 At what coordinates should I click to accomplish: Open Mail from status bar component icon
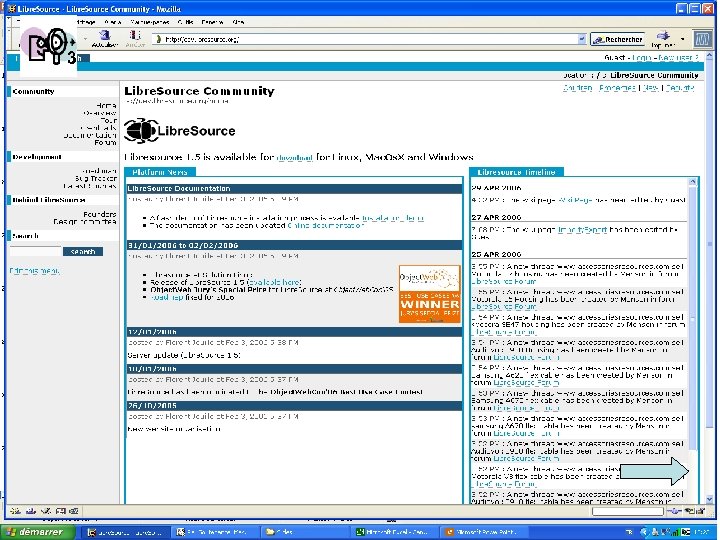point(30,510)
